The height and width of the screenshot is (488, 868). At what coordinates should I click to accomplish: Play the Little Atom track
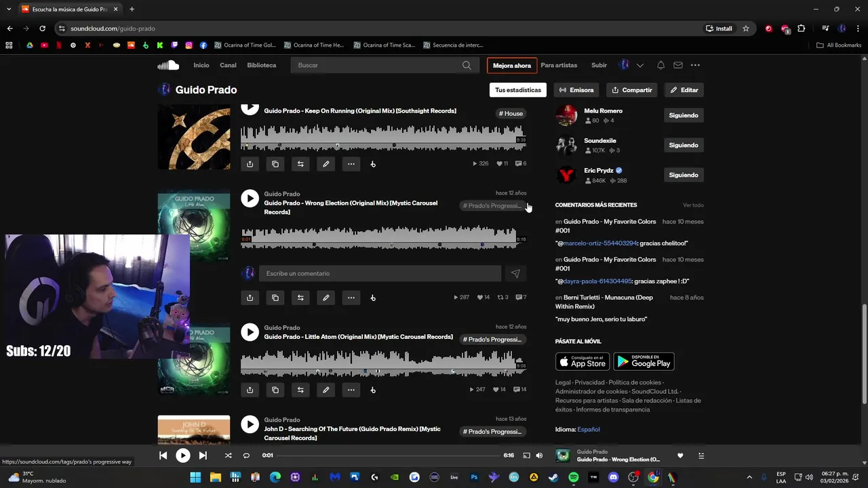tap(250, 332)
